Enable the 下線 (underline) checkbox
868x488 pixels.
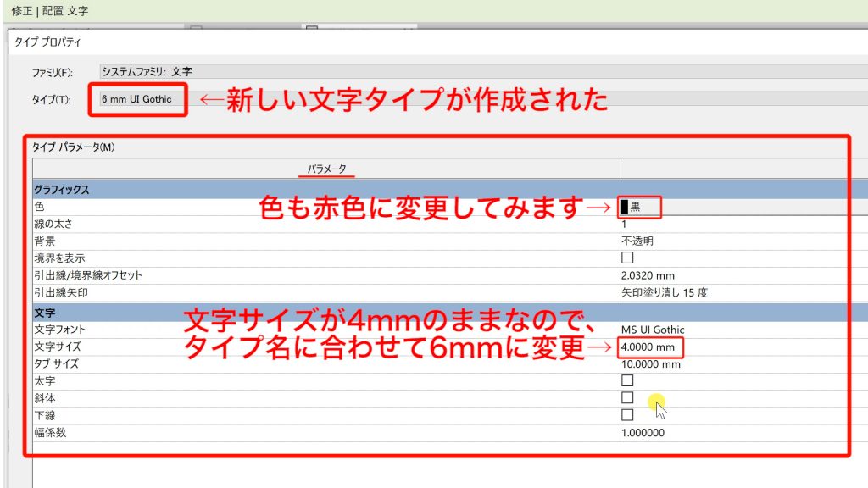(626, 414)
